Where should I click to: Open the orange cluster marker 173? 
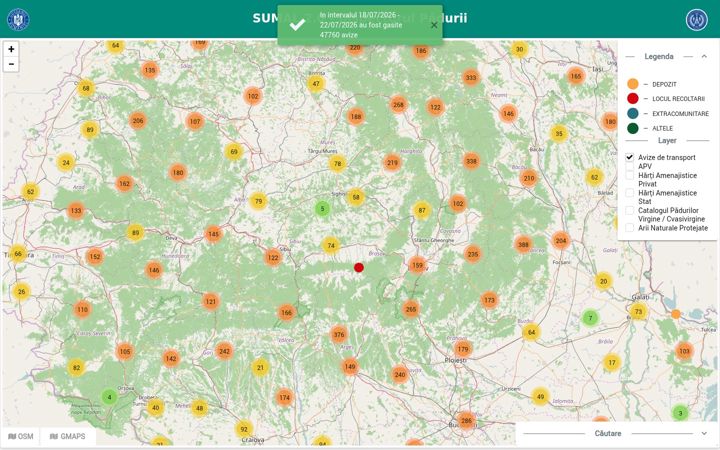click(489, 300)
